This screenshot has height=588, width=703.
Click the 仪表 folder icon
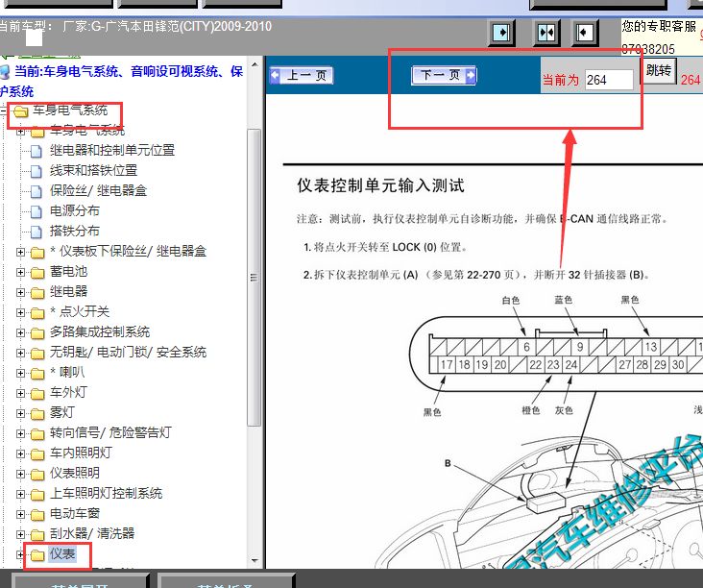[37, 555]
